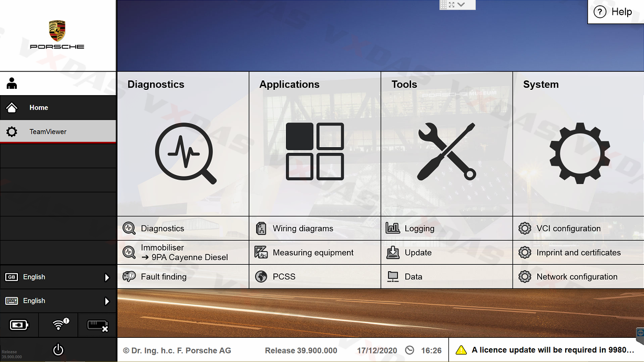Click the Tools wrench and screwdriver icon
644x362 pixels.
click(446, 152)
